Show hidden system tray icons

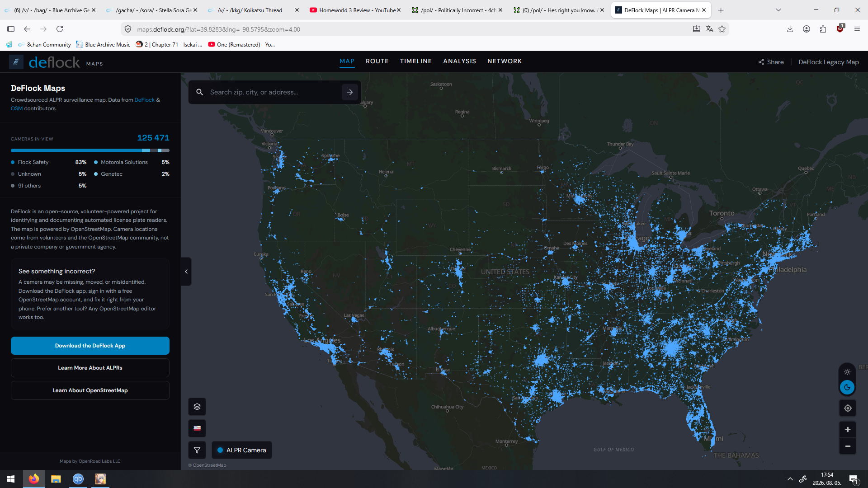coord(790,479)
